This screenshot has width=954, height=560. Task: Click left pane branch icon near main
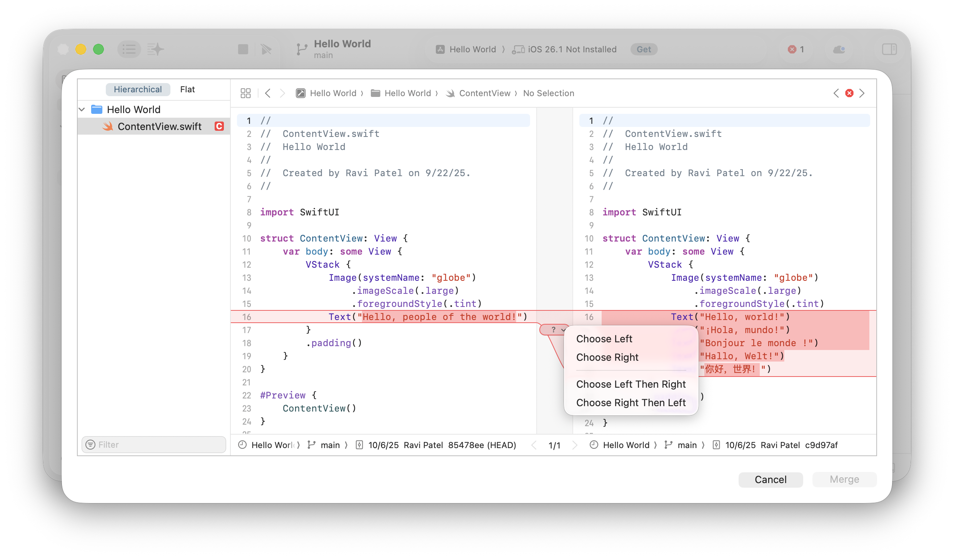[311, 445]
